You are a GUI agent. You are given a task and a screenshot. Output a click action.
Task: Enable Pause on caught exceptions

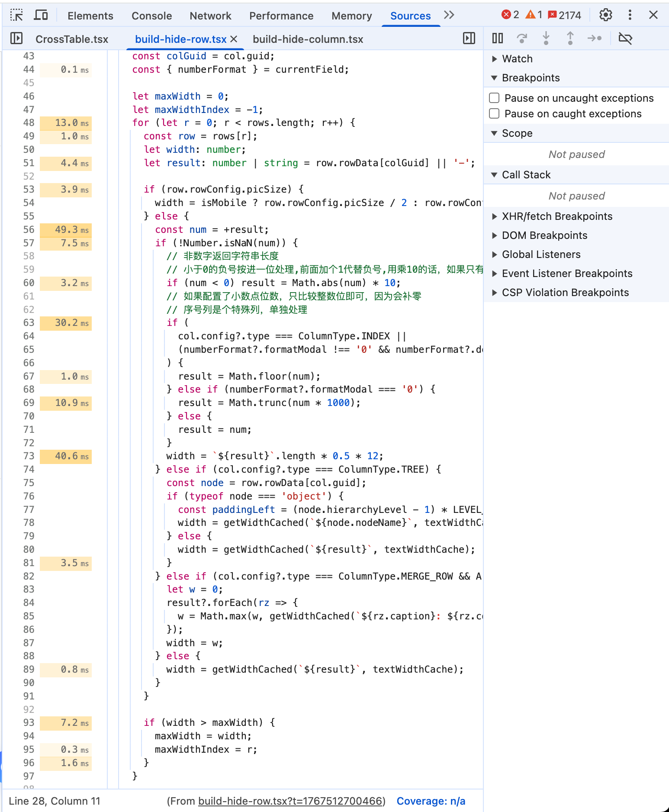(x=494, y=113)
